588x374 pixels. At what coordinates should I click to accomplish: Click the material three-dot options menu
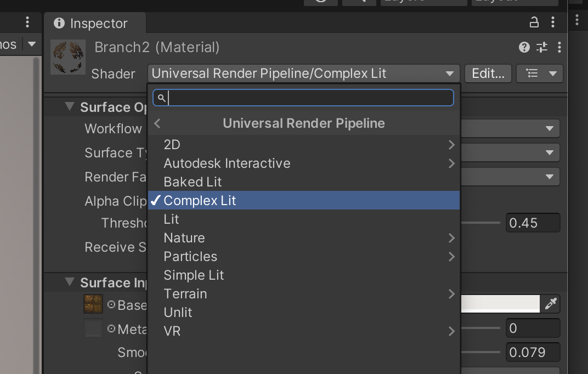tap(559, 47)
